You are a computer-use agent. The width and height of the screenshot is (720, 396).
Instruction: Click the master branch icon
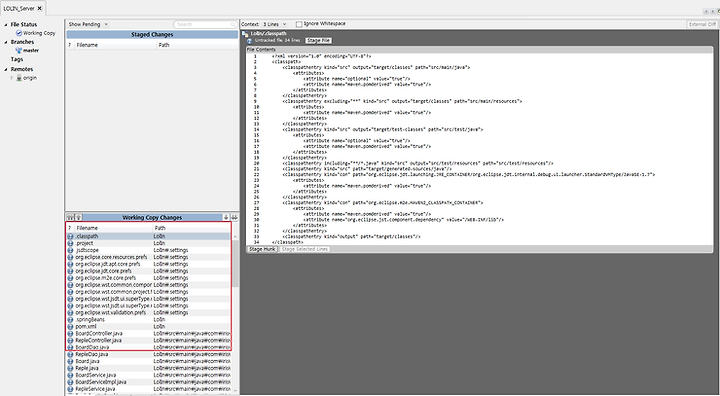click(19, 51)
